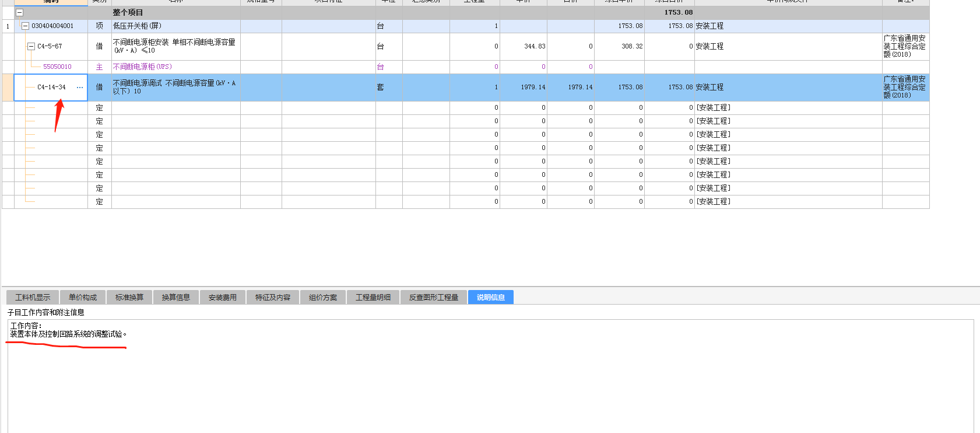Select the 组价方案 tab
This screenshot has height=433, width=980.
323,297
